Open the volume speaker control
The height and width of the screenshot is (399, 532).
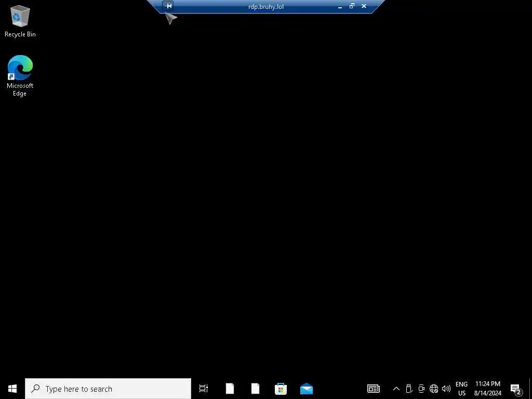click(446, 389)
